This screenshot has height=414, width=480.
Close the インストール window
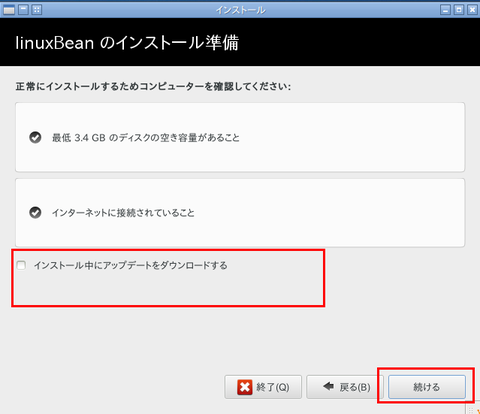pos(472,10)
